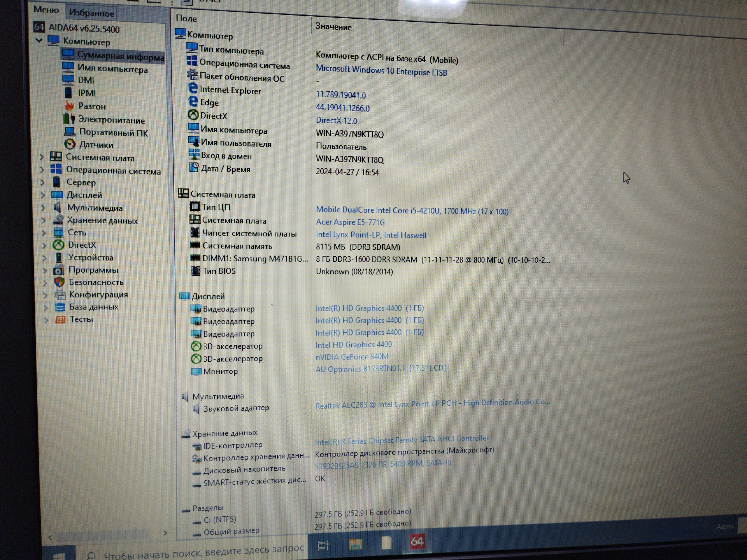The height and width of the screenshot is (560, 747).
Task: Click the База данных icon in tree
Action: point(60,307)
